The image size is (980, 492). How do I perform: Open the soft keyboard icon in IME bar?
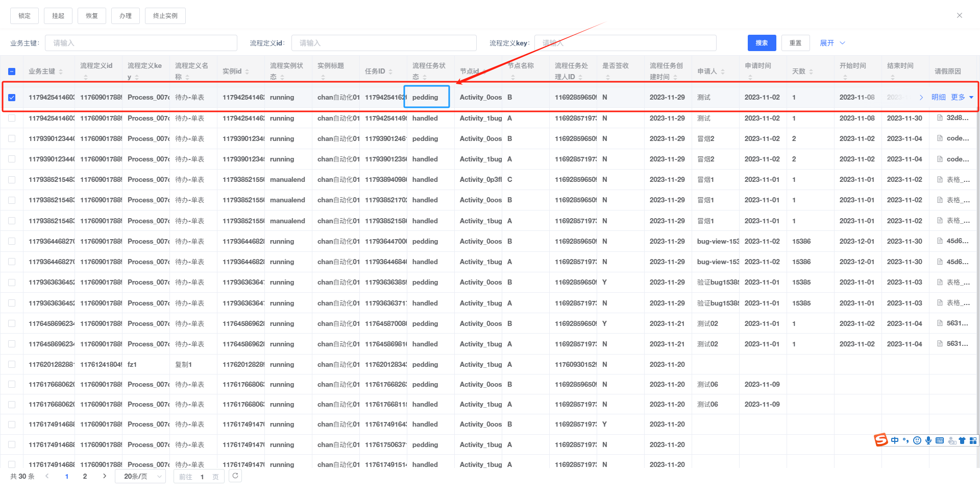click(939, 440)
